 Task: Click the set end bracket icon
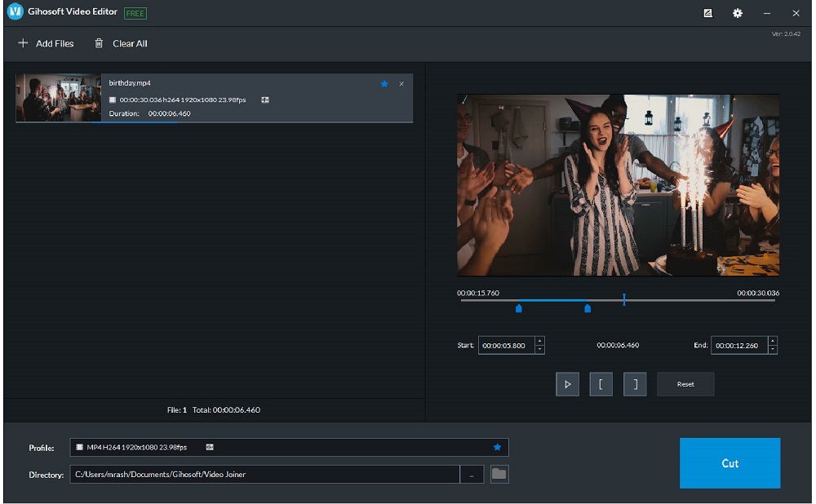(x=635, y=383)
